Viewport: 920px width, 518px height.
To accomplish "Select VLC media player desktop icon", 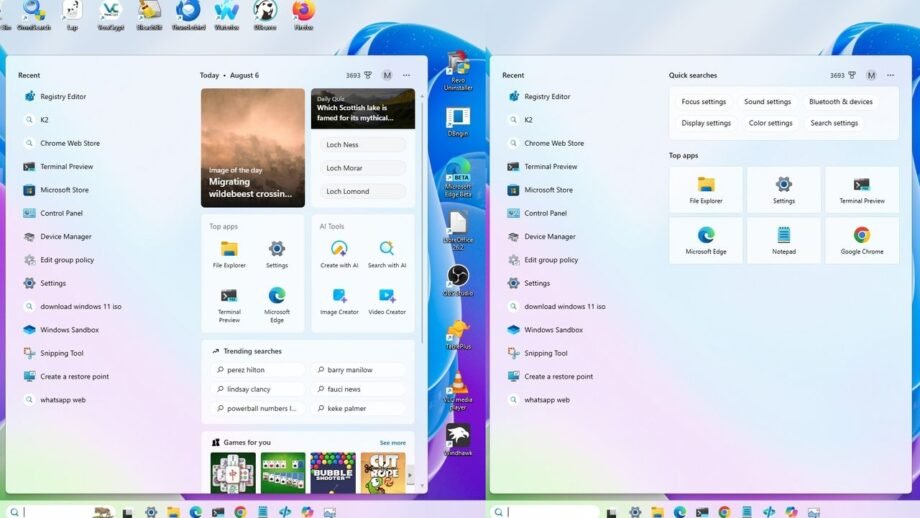I will tap(458, 390).
